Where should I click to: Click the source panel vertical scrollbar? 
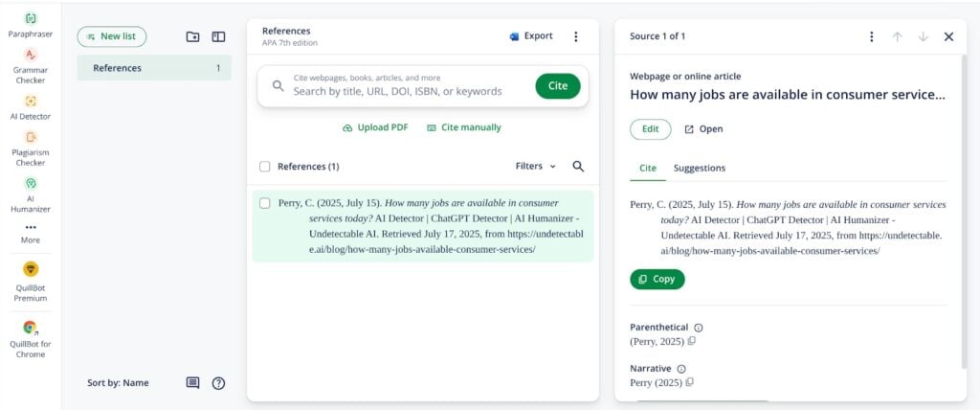click(x=964, y=211)
